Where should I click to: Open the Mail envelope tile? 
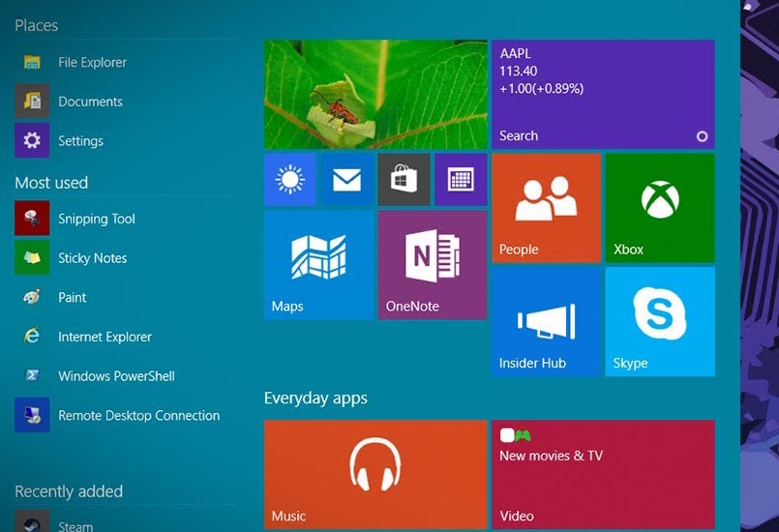pos(346,179)
